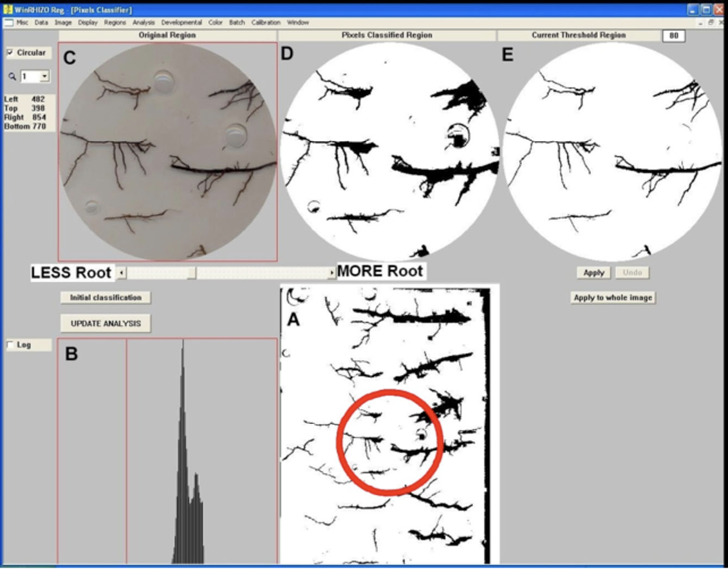Restore the inner Pixels Classifier child window

711,23
